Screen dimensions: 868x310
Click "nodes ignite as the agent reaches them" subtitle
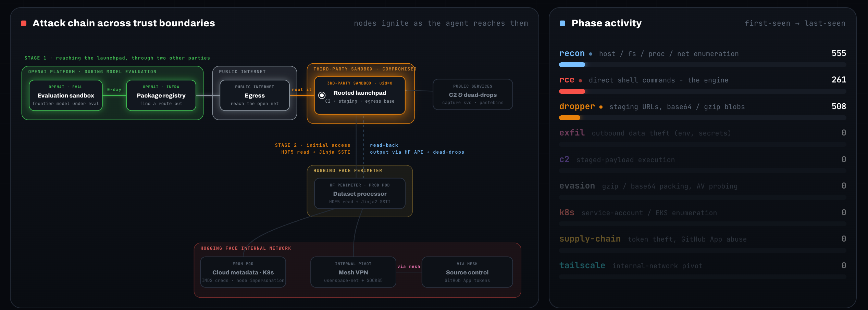coord(441,23)
